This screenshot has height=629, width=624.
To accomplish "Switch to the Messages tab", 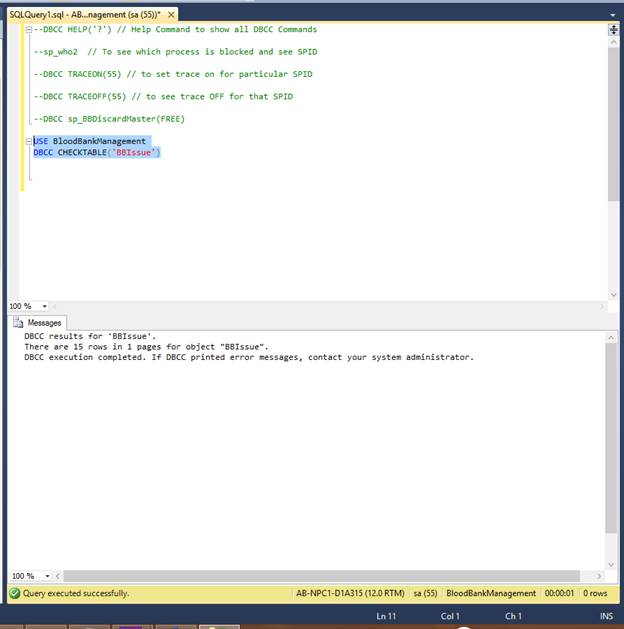I will 38,323.
